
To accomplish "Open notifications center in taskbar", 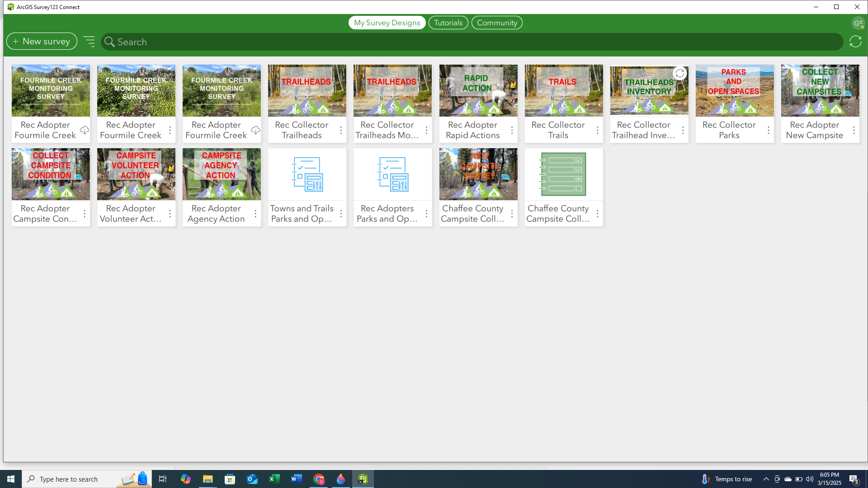I will [x=854, y=479].
